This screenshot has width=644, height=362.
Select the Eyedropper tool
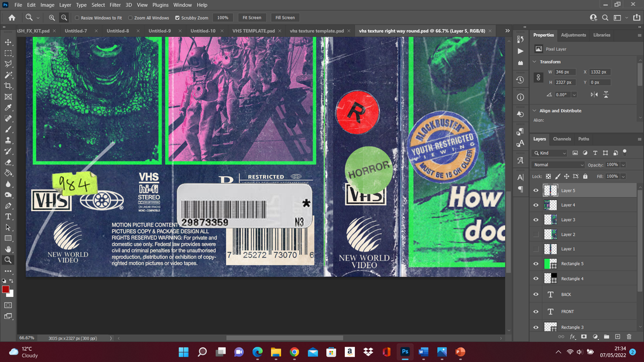point(8,108)
